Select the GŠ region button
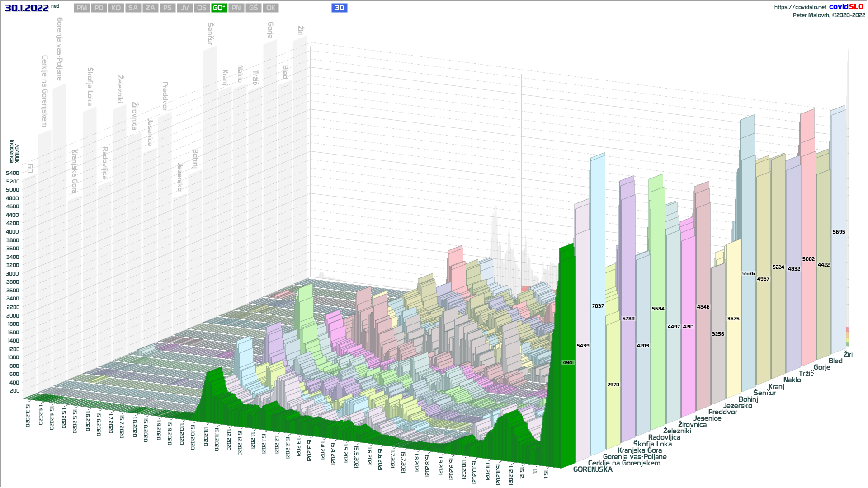 (254, 8)
